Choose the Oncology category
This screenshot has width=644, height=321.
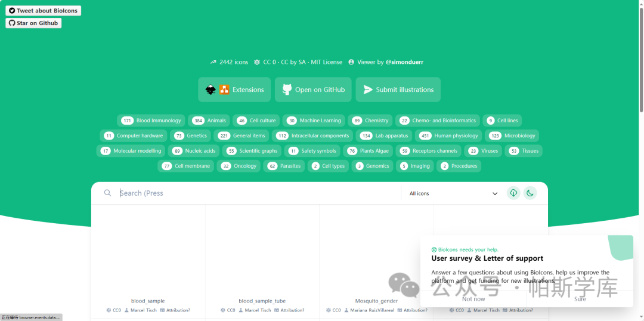[239, 166]
